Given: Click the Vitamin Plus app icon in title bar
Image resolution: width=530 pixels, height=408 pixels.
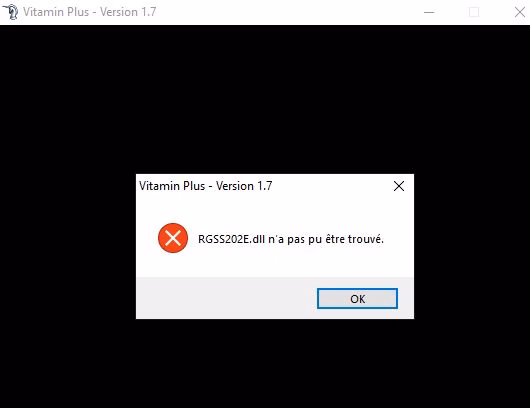Looking at the screenshot, I should (x=11, y=12).
